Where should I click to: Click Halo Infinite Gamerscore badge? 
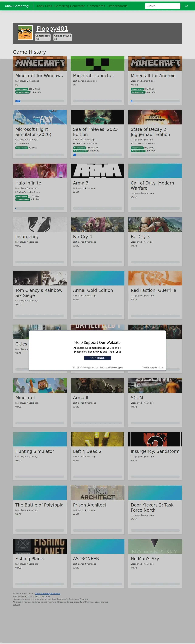coord(22,196)
